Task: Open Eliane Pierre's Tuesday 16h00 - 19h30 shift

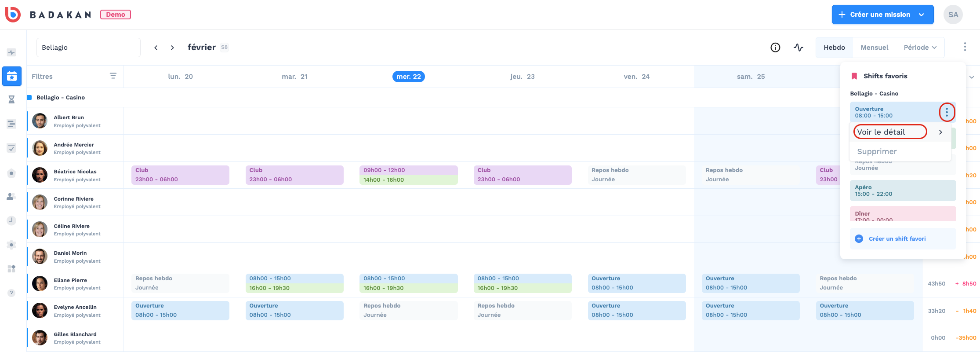Action: click(x=294, y=288)
